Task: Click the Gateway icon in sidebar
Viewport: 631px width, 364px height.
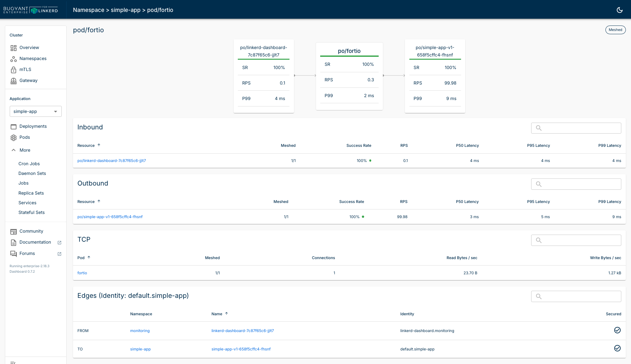Action: click(x=14, y=81)
